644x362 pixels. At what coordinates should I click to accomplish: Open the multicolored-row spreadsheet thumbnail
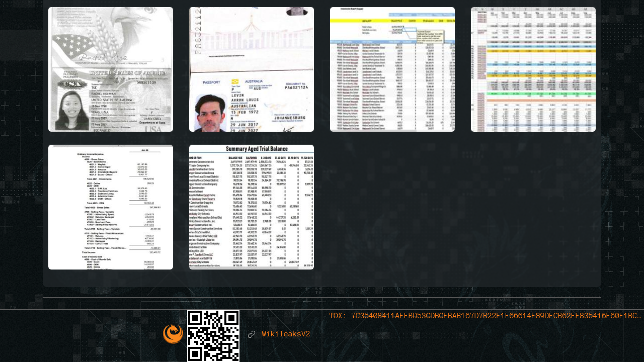tap(533, 69)
